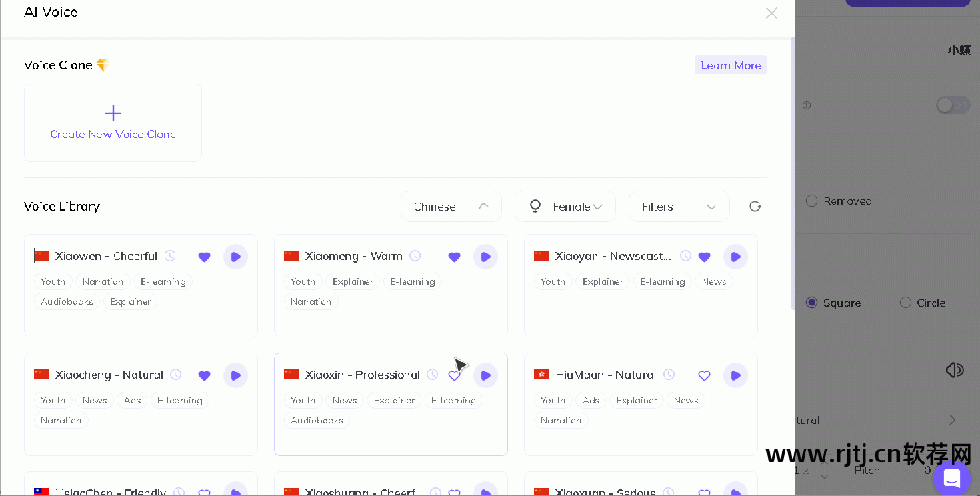Screen dimensions: 980x496
Task: Favorite the Xiaomeng - Warm voice heart
Action: click(x=455, y=257)
